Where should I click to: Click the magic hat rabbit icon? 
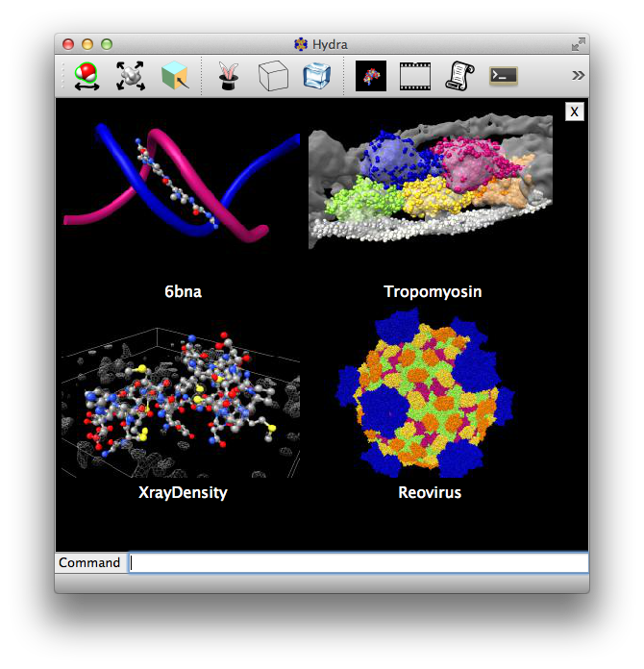pyautogui.click(x=229, y=76)
